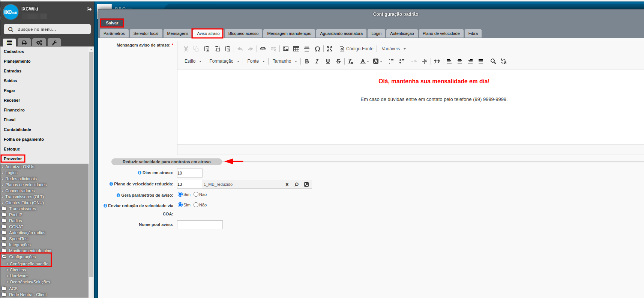Insert a bulleted list
The height and width of the screenshot is (298, 644).
(x=402, y=61)
